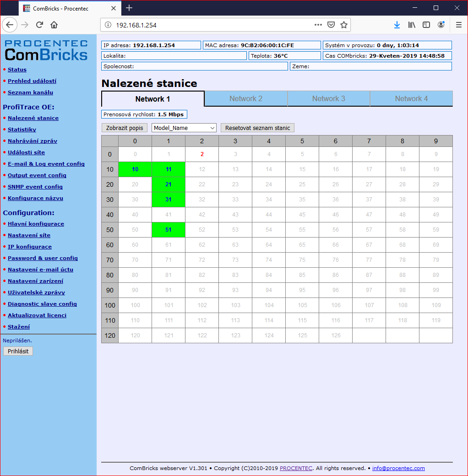Save the page to Pocket icon
Image resolution: width=468 pixels, height=476 pixels.
(x=331, y=25)
